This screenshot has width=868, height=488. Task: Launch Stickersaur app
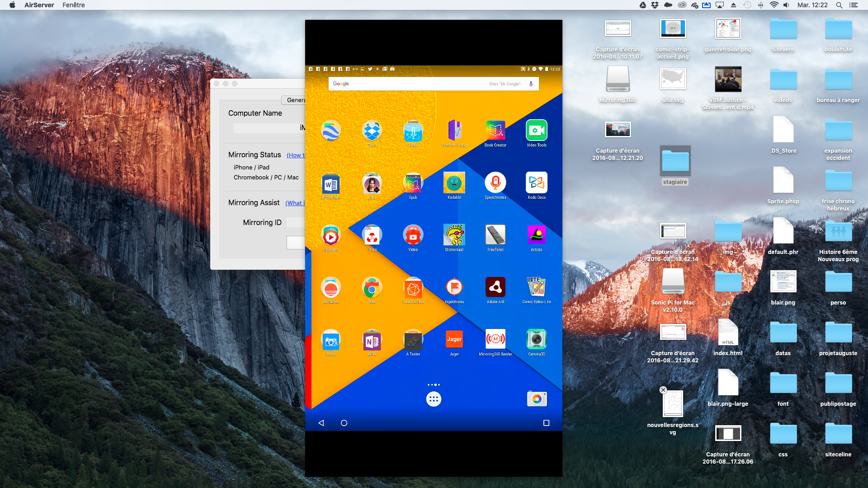[x=454, y=235]
